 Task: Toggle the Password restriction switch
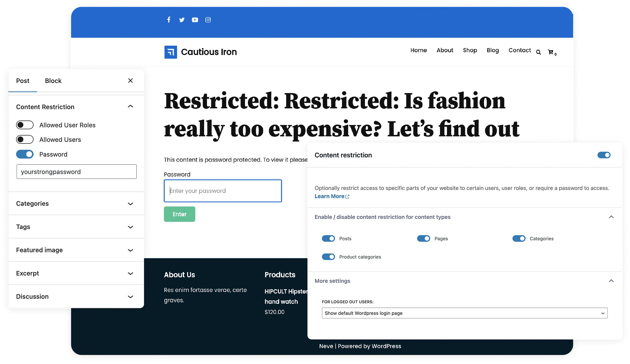24,154
